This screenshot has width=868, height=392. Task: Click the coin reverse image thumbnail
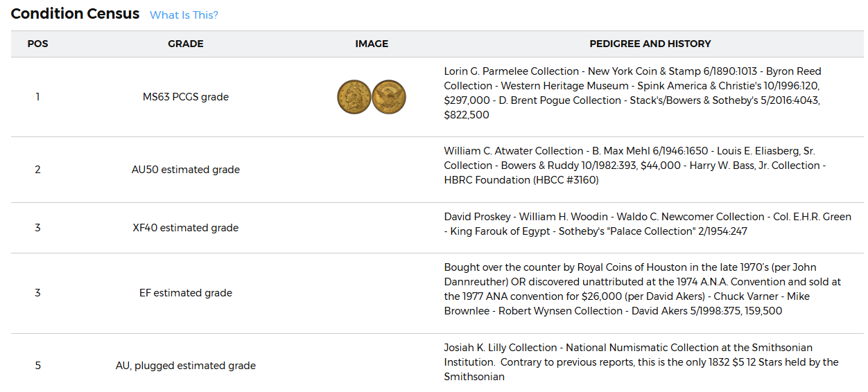pyautogui.click(x=389, y=97)
